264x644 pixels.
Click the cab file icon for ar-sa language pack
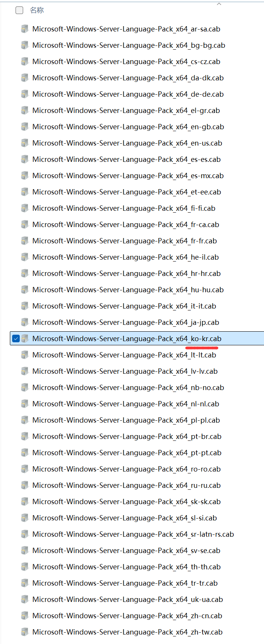(25, 29)
